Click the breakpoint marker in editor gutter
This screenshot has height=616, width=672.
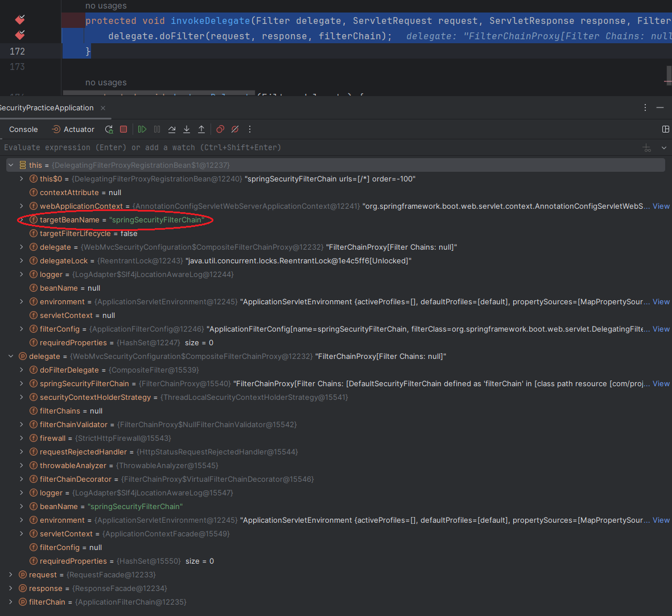pyautogui.click(x=20, y=20)
